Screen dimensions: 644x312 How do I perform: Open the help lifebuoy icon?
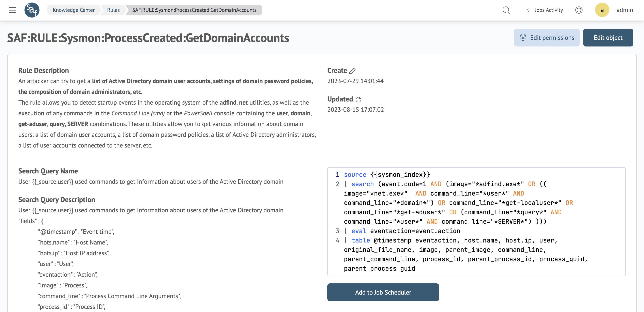coord(579,10)
